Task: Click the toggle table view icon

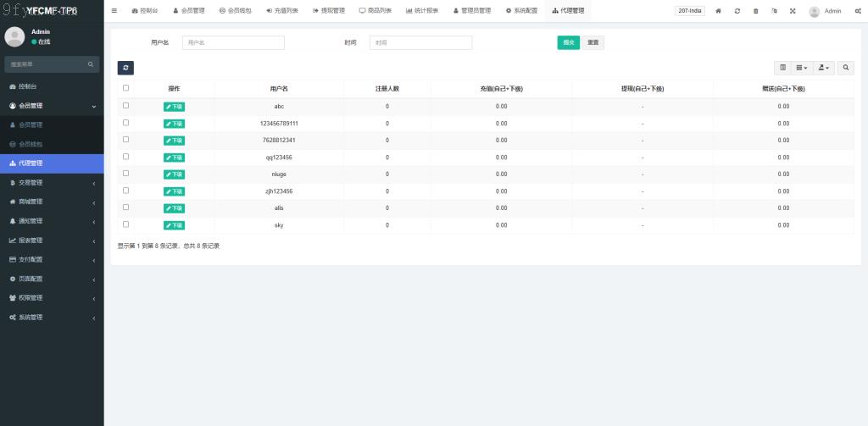Action: (782, 68)
